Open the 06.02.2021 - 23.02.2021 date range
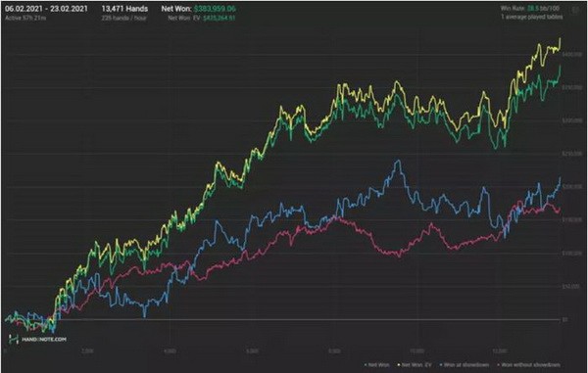 coord(46,9)
